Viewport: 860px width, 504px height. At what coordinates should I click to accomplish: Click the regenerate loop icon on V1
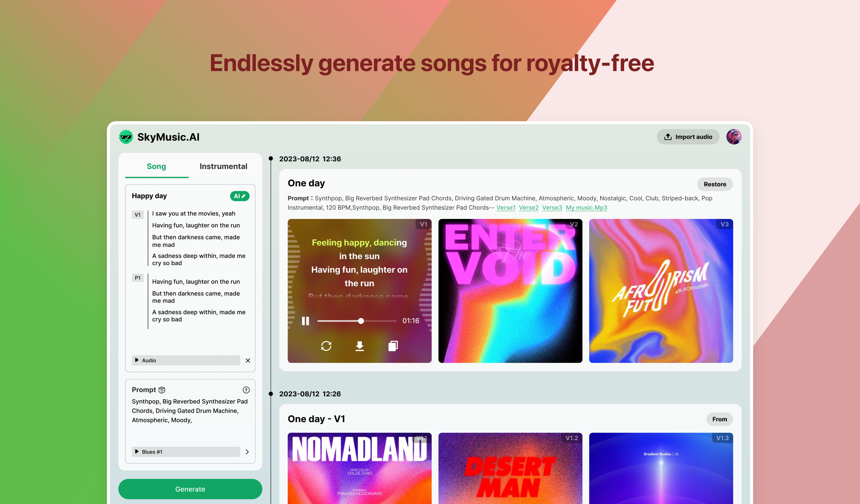[x=326, y=346]
